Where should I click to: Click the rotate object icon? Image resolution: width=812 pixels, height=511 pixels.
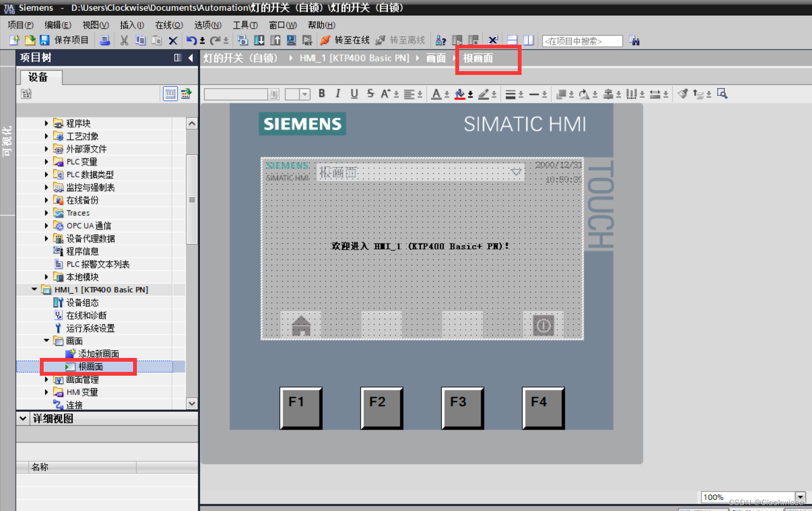coord(584,94)
